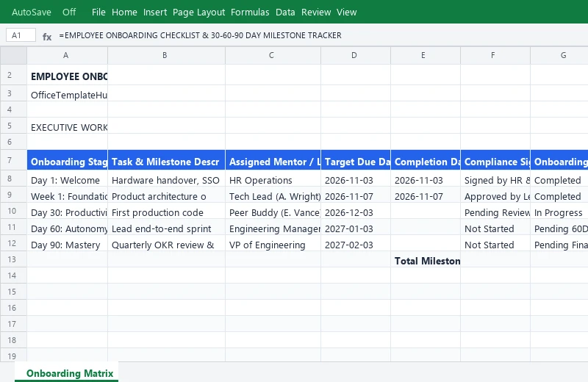Viewport: 588px width, 382px height.
Task: Open the Insert tab
Action: pos(155,12)
